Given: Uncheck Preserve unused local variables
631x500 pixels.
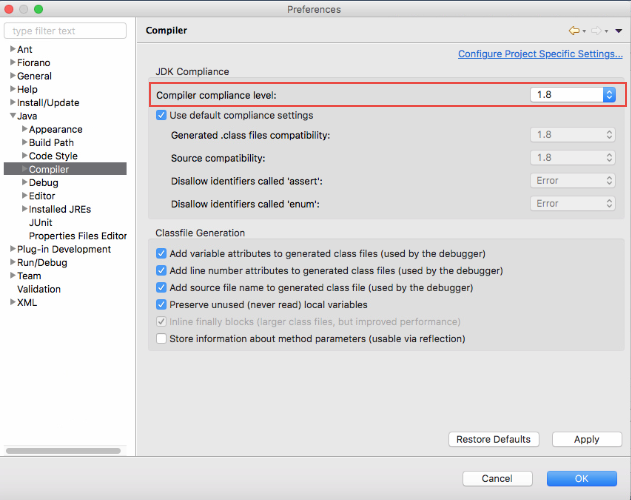Looking at the screenshot, I should (161, 305).
